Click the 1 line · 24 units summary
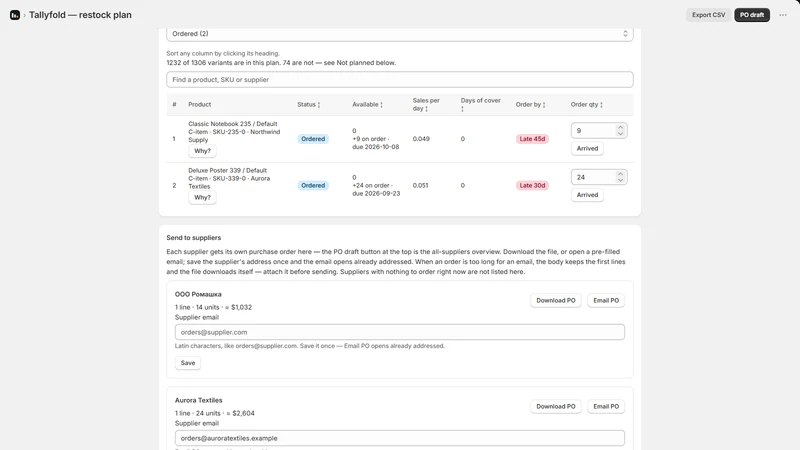Viewport: 800px width, 450px height. [x=214, y=413]
